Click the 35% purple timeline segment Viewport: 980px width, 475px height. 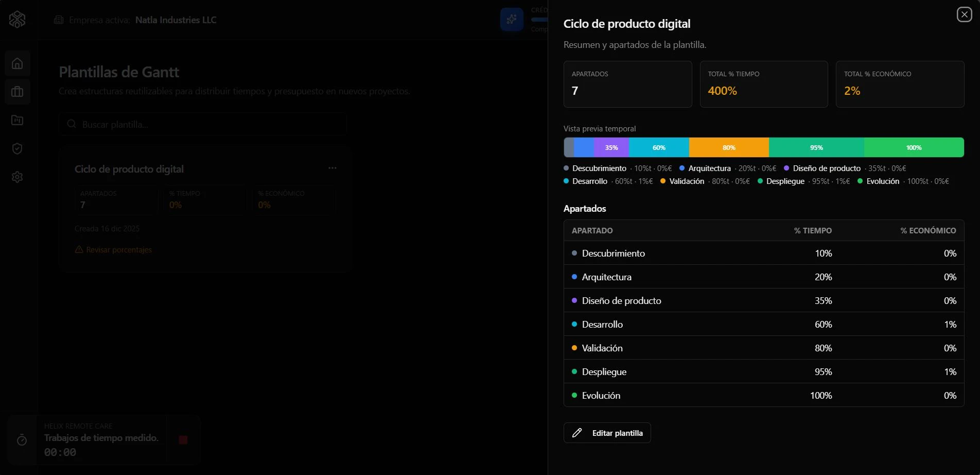[x=611, y=147]
